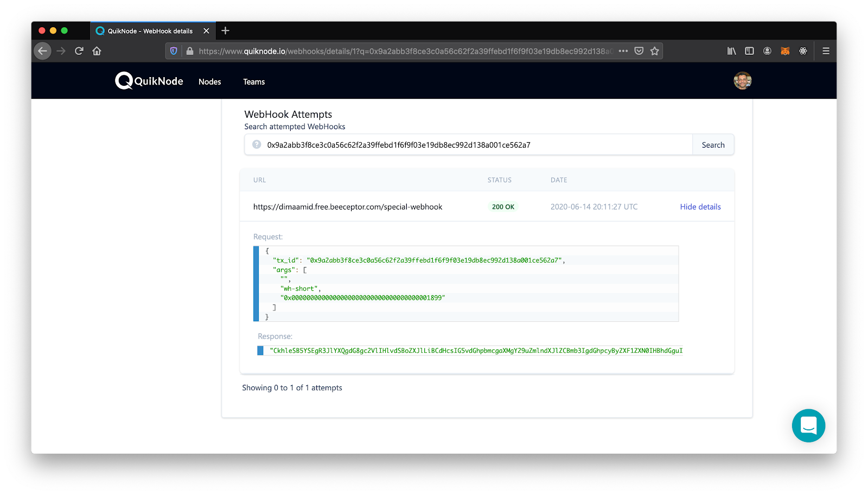
Task: Open the Firefox account icon
Action: pos(767,51)
